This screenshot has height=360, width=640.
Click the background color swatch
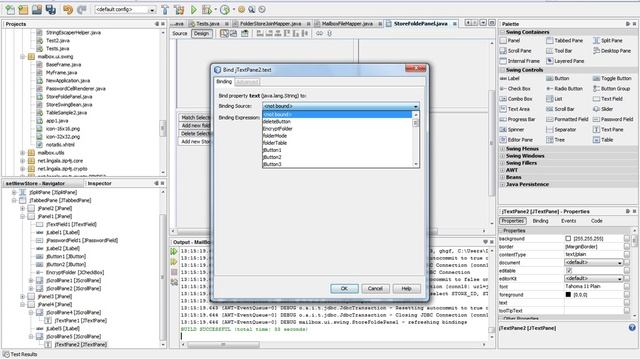(568, 238)
